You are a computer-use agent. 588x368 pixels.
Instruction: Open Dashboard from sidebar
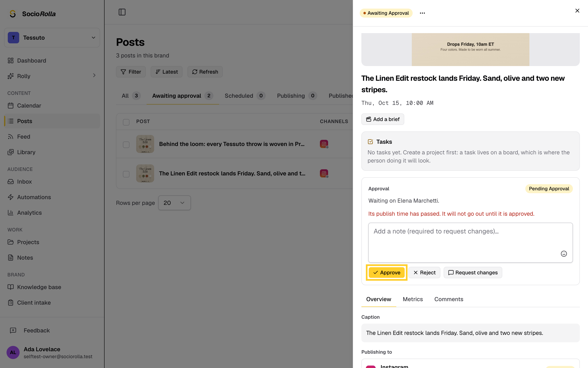52,61
